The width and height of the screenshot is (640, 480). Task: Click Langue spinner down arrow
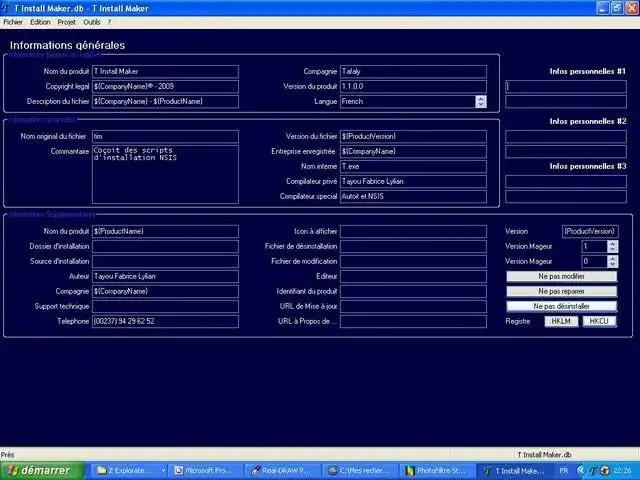(481, 104)
